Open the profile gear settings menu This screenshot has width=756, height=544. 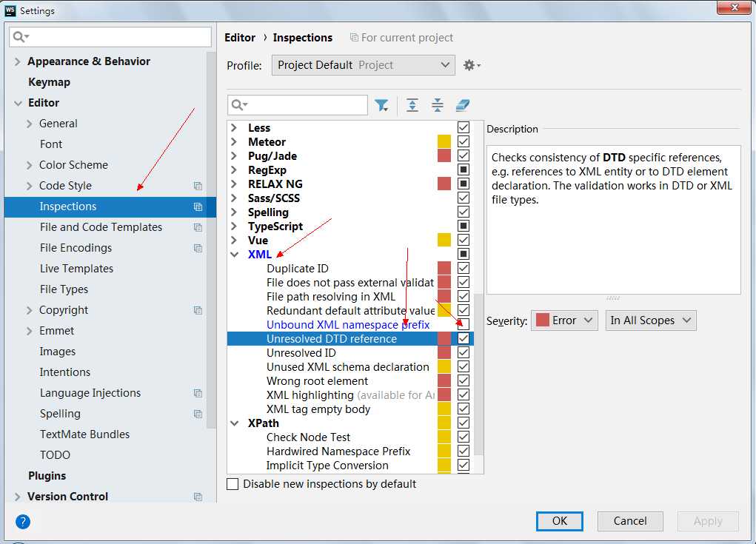pos(472,65)
